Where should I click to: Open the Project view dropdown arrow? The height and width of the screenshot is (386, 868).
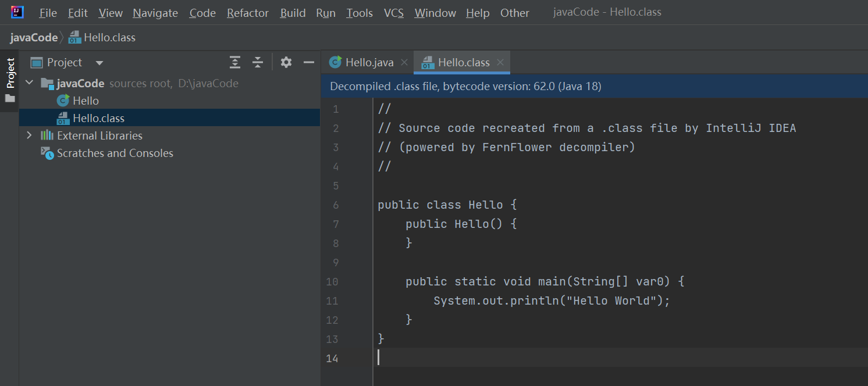99,63
